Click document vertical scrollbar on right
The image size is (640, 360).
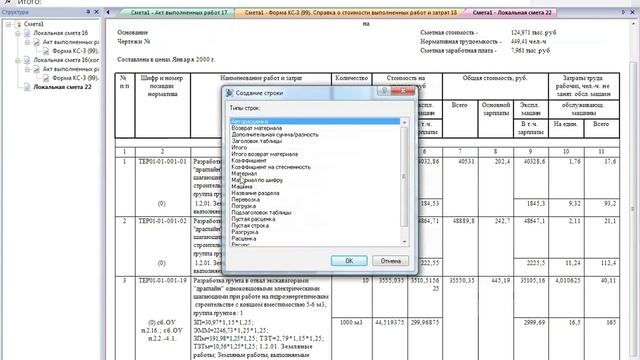pos(633,208)
